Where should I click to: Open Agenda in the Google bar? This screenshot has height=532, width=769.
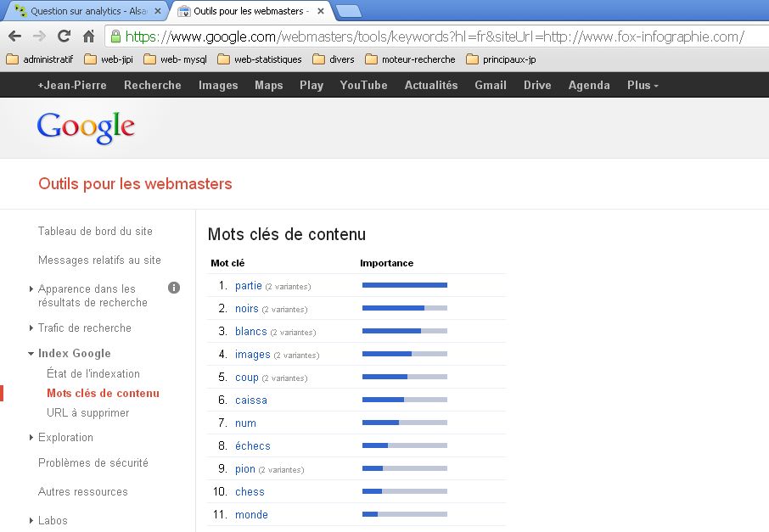tap(589, 85)
